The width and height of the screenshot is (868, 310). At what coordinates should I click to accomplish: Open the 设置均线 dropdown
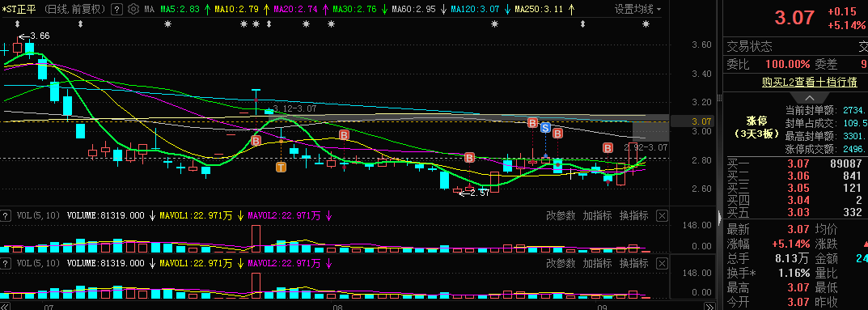(637, 10)
